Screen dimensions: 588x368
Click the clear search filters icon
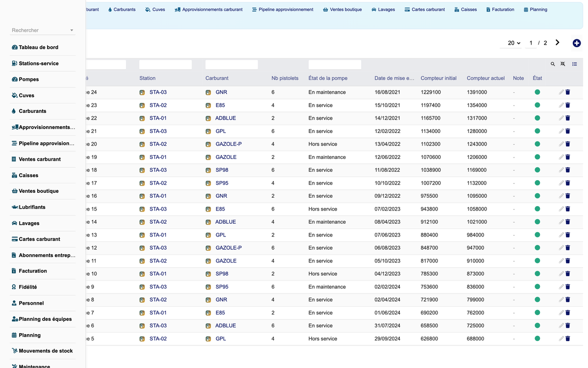click(563, 64)
